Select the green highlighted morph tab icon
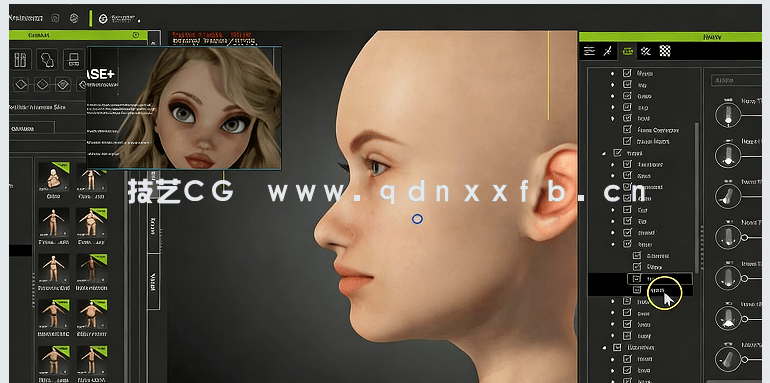 click(x=627, y=51)
